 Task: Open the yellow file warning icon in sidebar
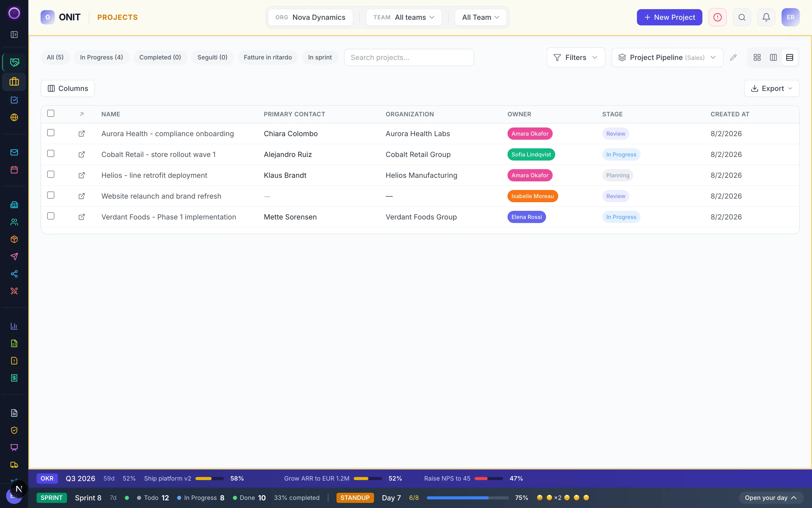(14, 361)
